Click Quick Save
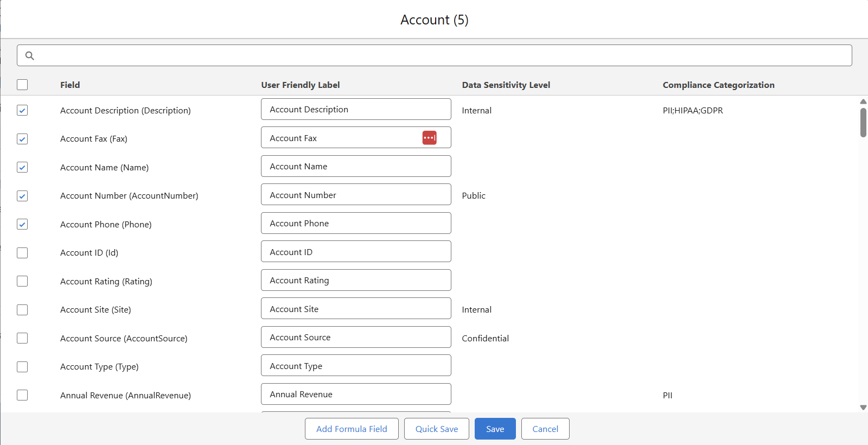The width and height of the screenshot is (868, 445). coord(436,429)
